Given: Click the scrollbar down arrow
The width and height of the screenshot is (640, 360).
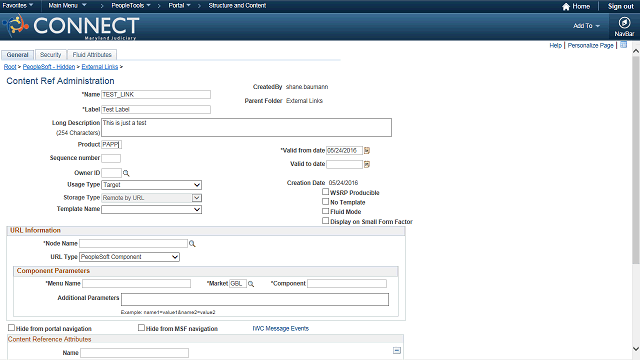Looking at the screenshot, I should [636, 349].
